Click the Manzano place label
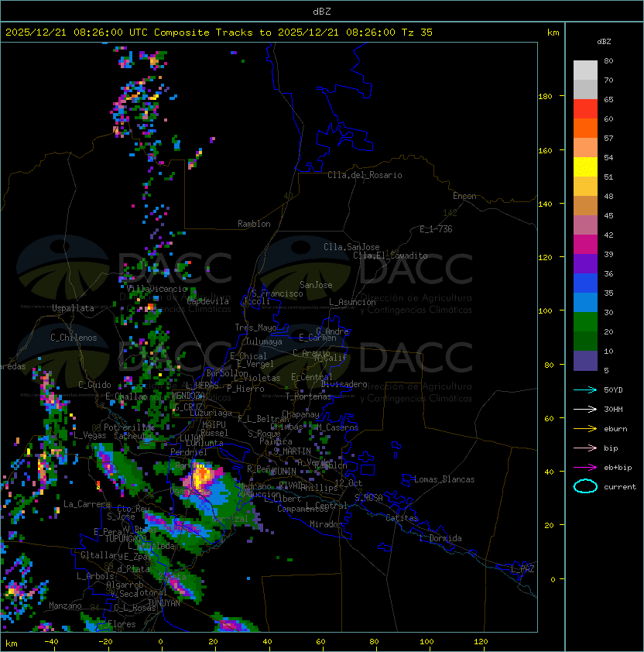 [x=65, y=606]
